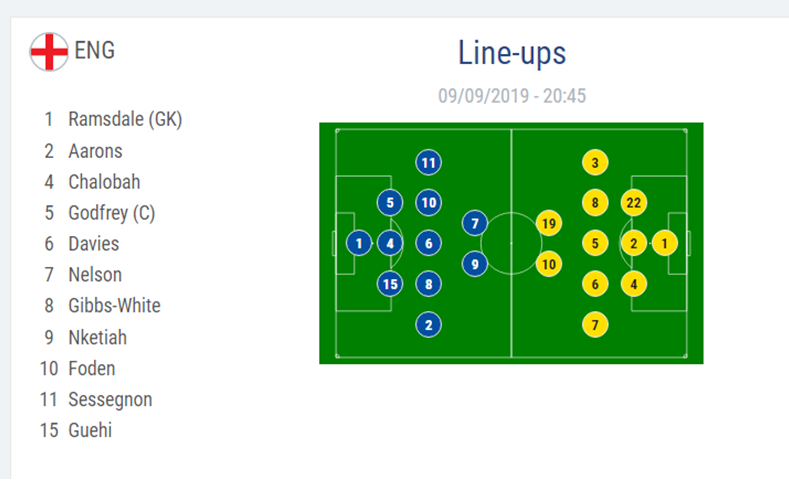Screen dimensions: 789x481
Task: Click the ENG team name
Action: point(95,50)
